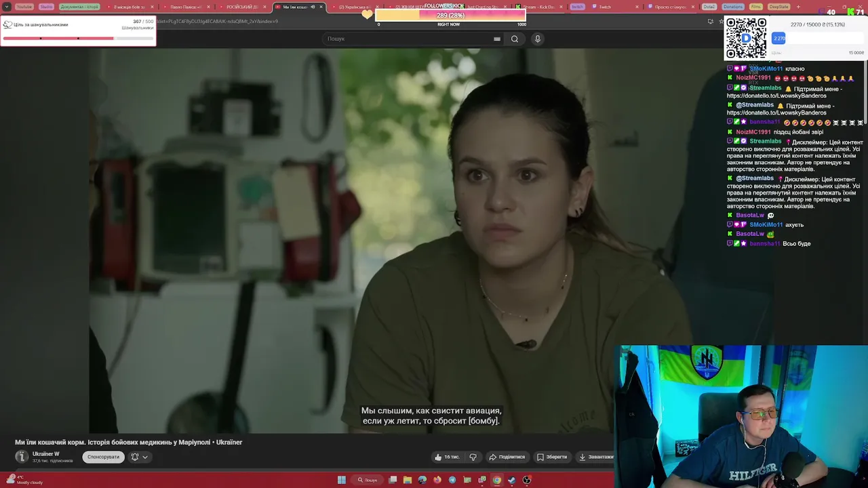This screenshot has height=488, width=868.
Task: Switch to the Studio browser tab
Action: point(46,7)
